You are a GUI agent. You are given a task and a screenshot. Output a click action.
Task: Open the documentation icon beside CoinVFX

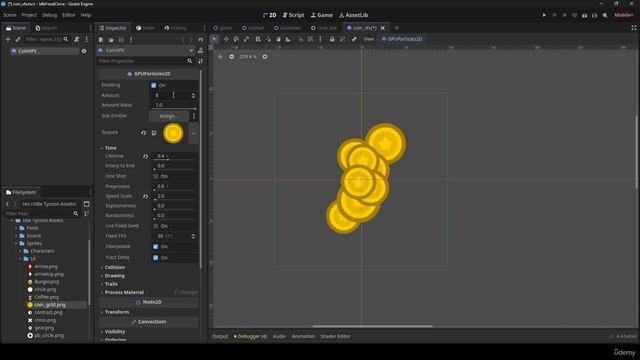(x=200, y=50)
